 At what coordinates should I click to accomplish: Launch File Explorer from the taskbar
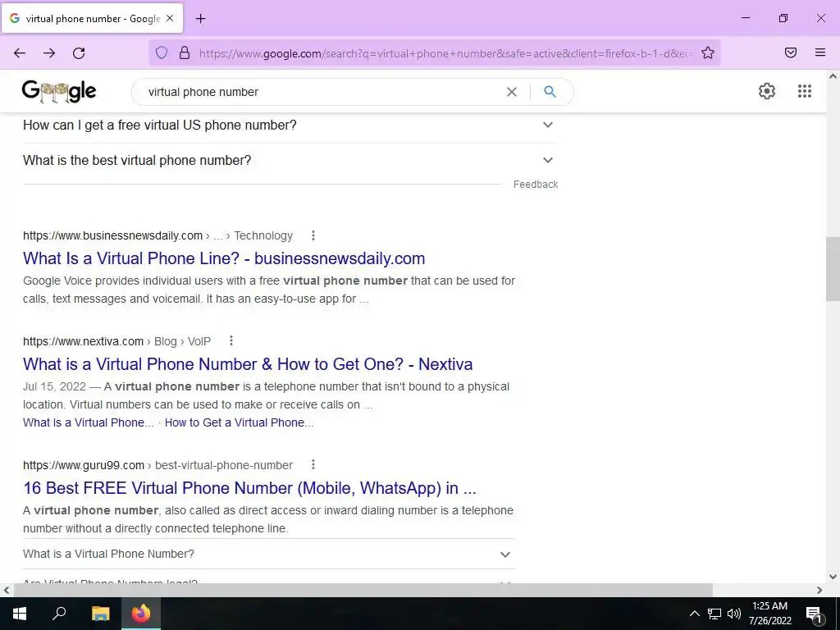[x=100, y=614]
